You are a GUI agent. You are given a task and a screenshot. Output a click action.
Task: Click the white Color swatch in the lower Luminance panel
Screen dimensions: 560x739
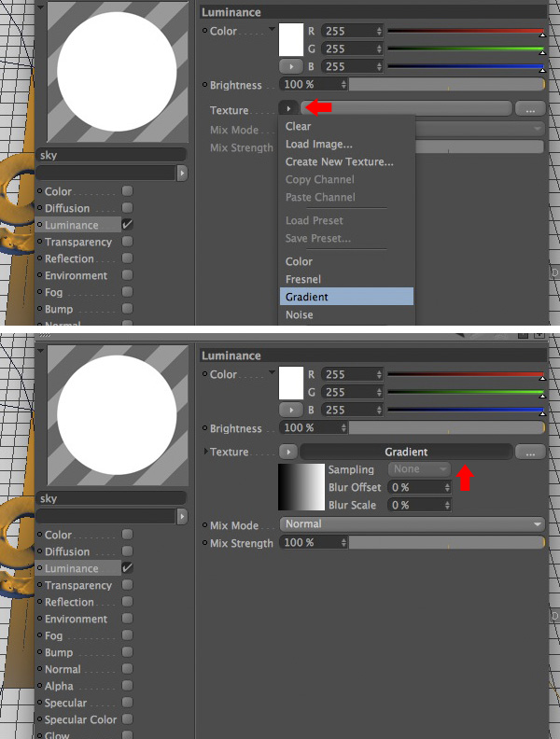(291, 383)
